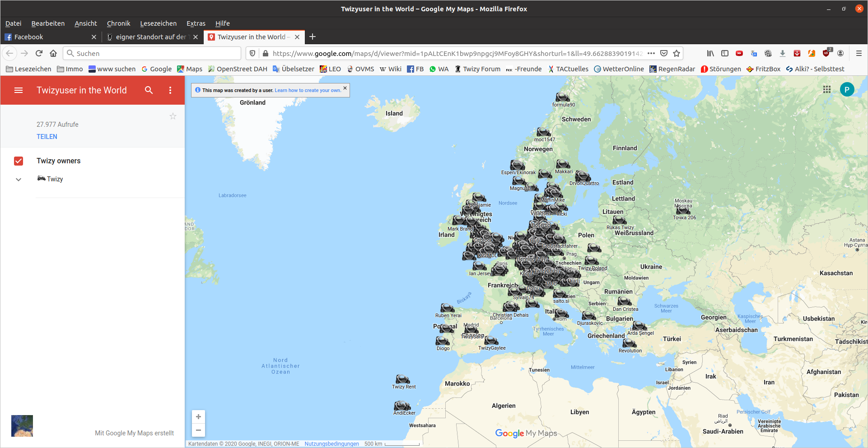Uncheck the Twizy owners layer checkbox

coord(19,161)
